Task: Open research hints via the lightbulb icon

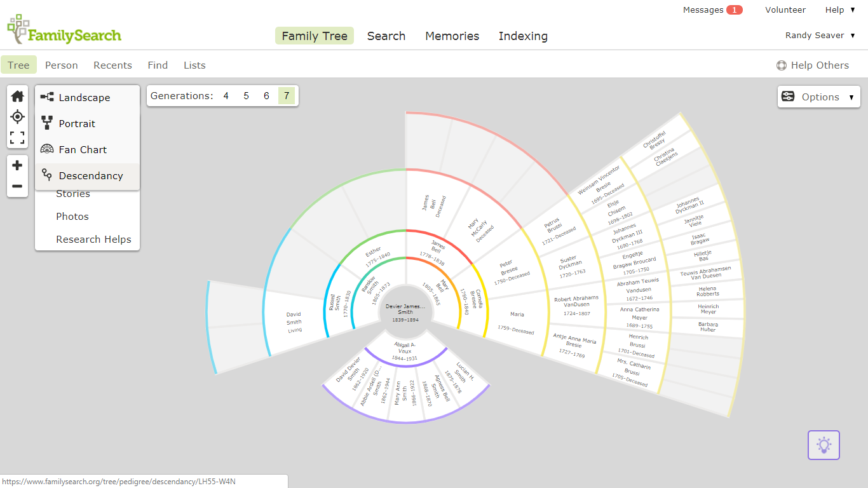Action: 824,445
